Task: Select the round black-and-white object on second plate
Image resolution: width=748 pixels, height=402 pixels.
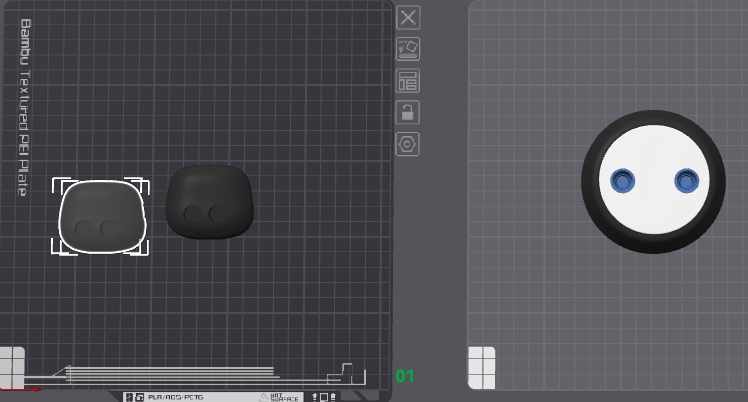Action: click(653, 182)
